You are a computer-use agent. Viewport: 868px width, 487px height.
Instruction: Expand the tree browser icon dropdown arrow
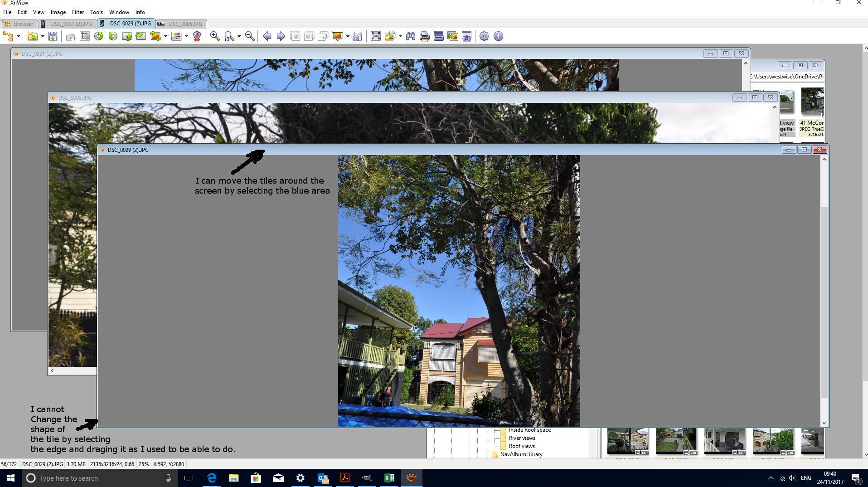pyautogui.click(x=18, y=36)
